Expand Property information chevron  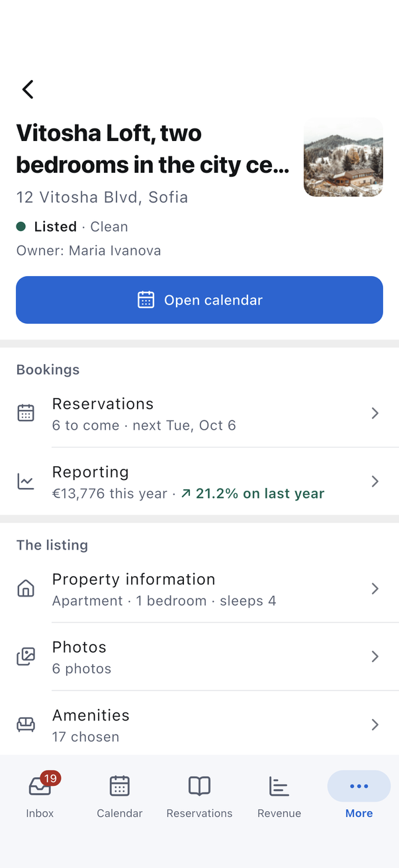click(x=375, y=589)
